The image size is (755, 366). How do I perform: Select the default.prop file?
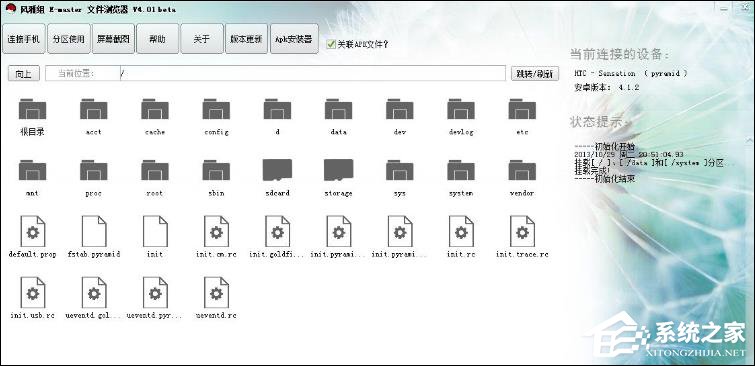32,231
